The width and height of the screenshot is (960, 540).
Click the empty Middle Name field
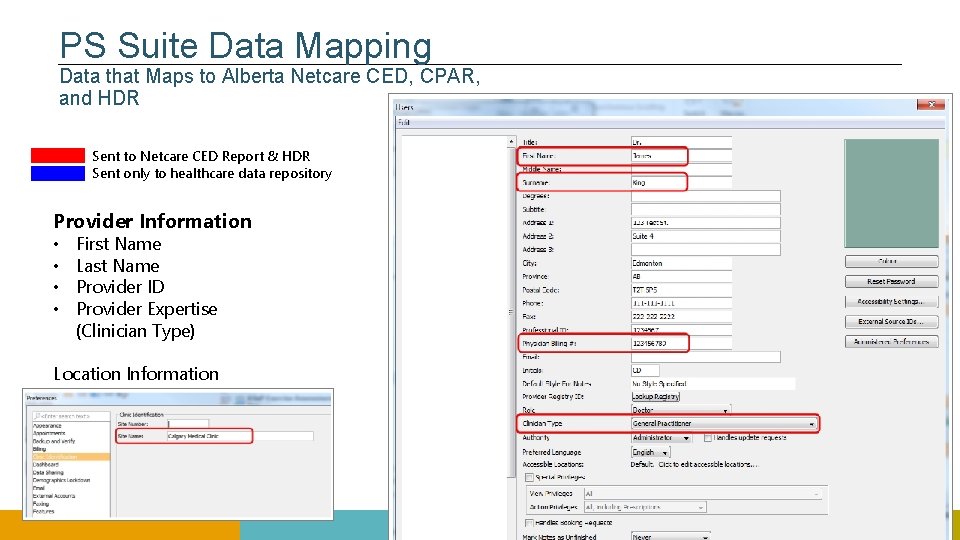681,169
